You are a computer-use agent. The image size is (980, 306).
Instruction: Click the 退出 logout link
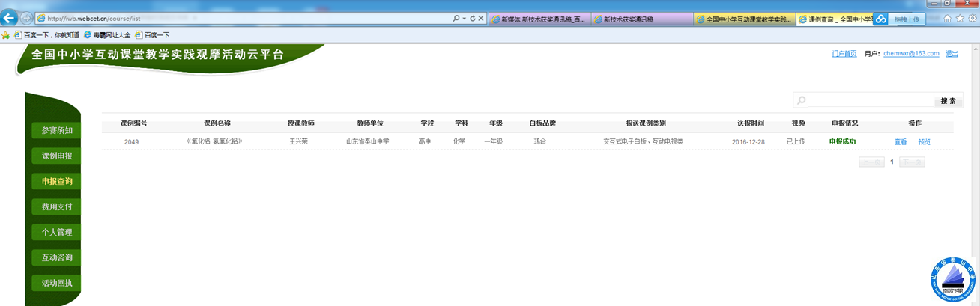[952, 54]
